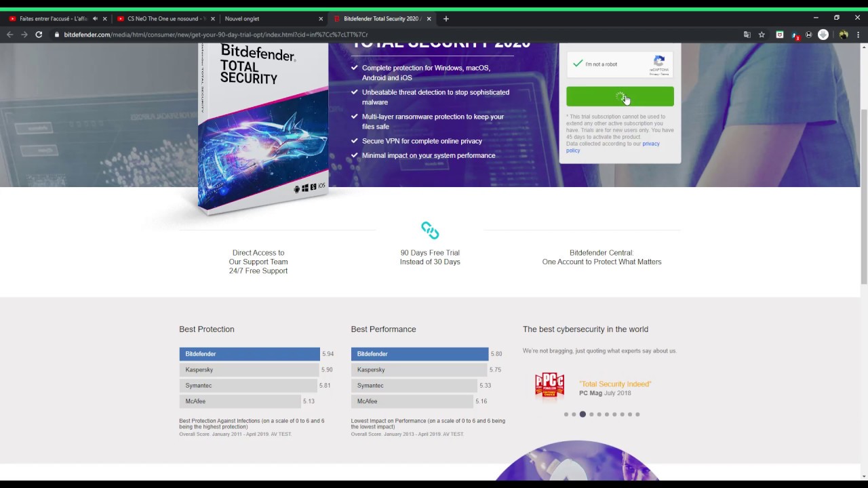This screenshot has height=488, width=868.
Task: Click the McAfee 5.13 protection bar
Action: point(239,401)
